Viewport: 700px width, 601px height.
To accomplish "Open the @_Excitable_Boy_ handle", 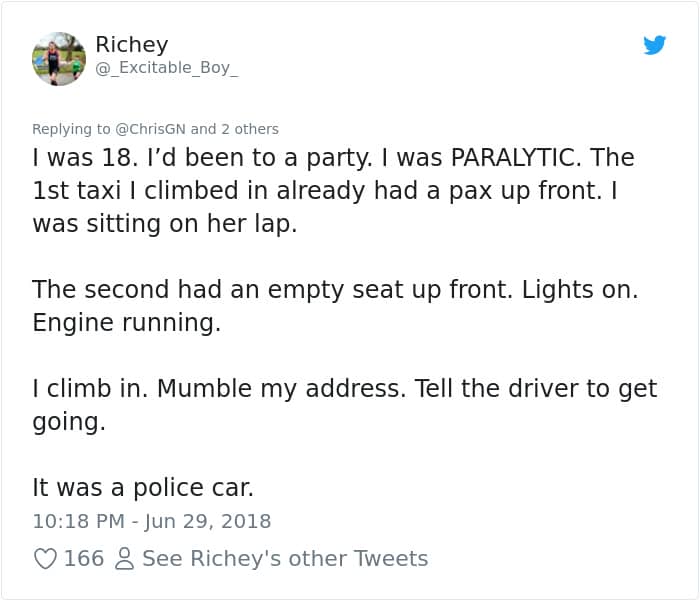I will click(x=166, y=68).
